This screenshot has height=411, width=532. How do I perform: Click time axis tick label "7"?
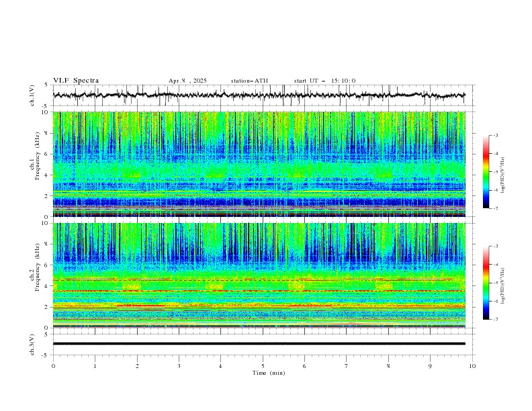347,366
